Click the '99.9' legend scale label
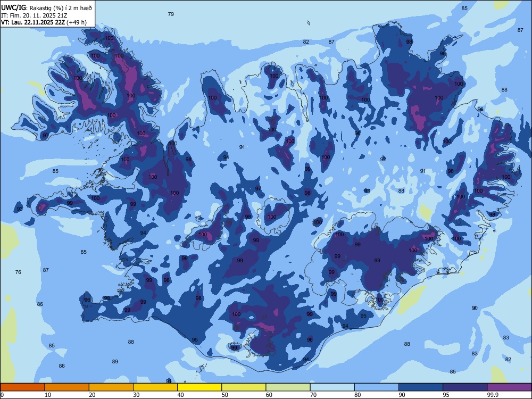Screen dimensions: 532x399 click(x=492, y=395)
